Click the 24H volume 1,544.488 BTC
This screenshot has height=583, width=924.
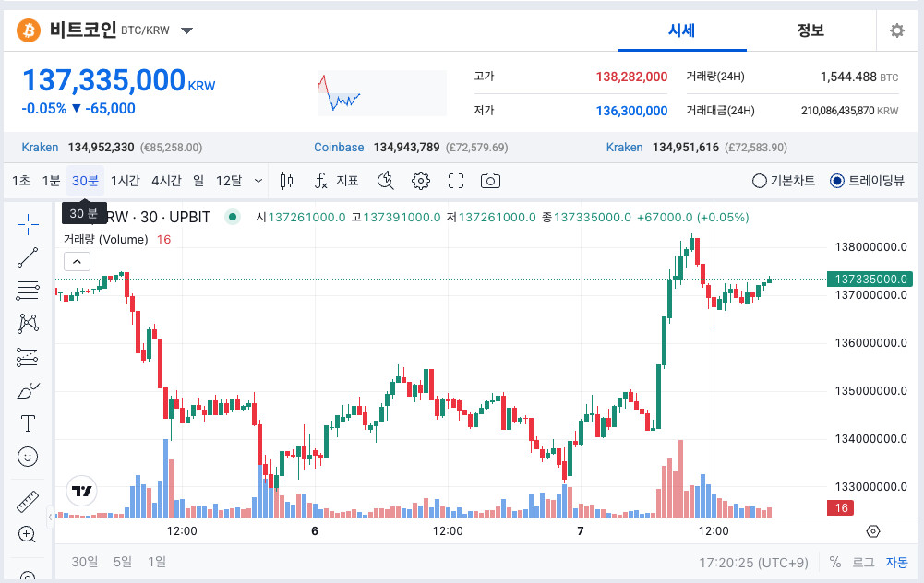(859, 77)
